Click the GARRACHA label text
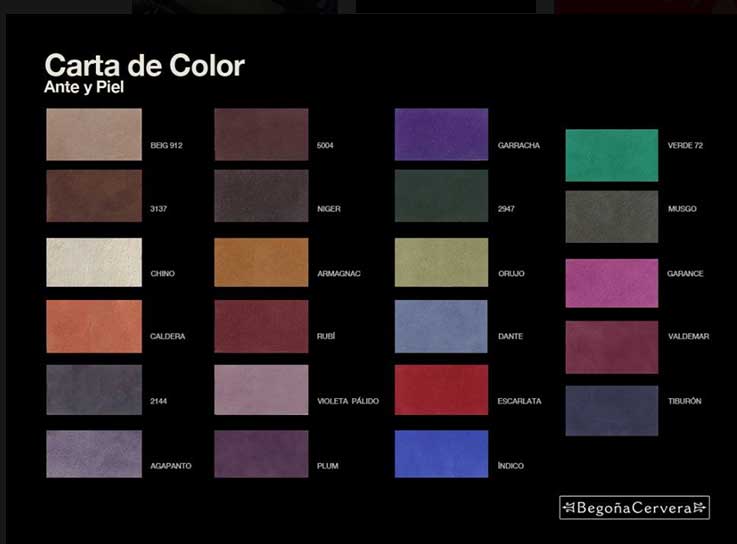737x544 pixels. click(x=519, y=145)
